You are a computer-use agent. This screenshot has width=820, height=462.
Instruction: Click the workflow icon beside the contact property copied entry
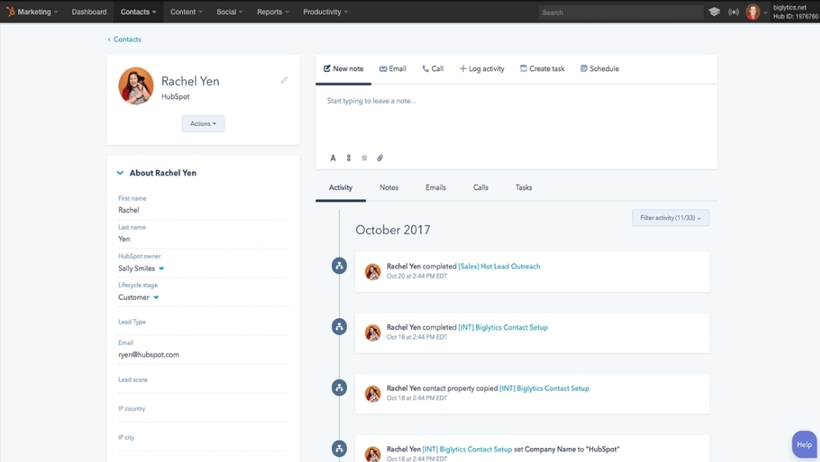point(339,388)
